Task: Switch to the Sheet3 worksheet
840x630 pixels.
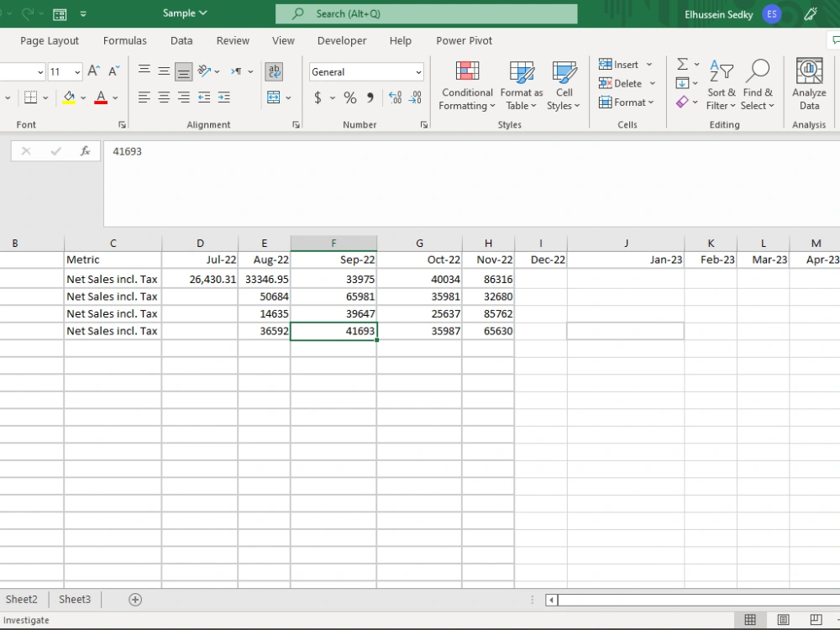Action: tap(74, 599)
